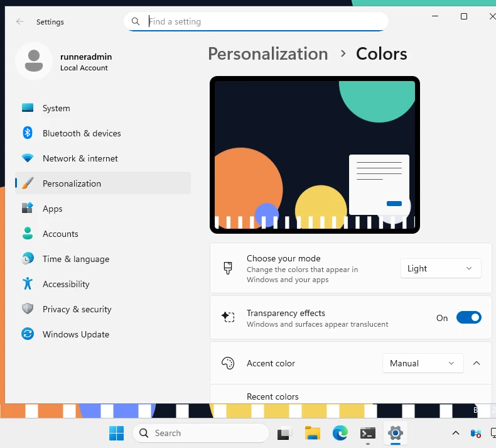Click the Accounts person icon

click(x=28, y=233)
